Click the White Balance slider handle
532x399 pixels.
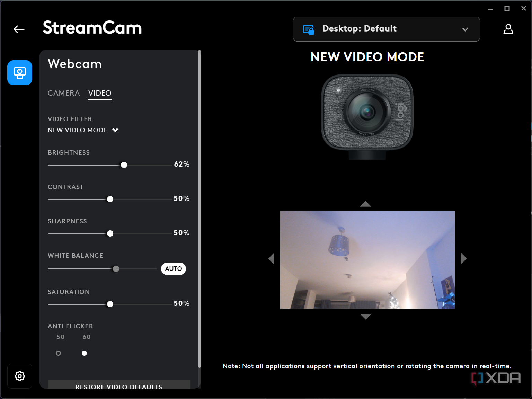coord(116,269)
